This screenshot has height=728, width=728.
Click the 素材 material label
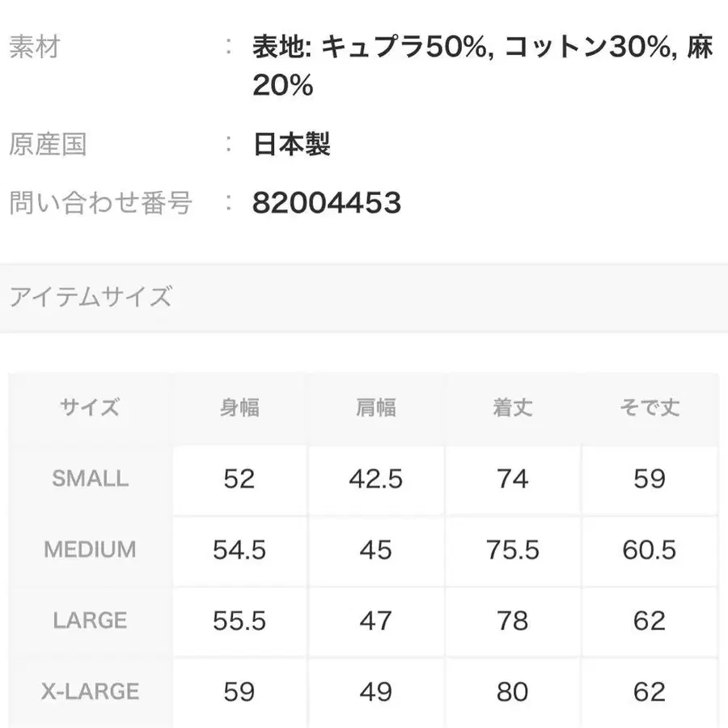35,47
